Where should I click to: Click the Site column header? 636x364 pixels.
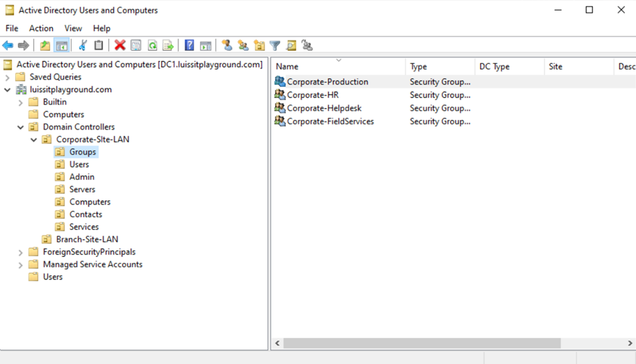pyautogui.click(x=579, y=67)
